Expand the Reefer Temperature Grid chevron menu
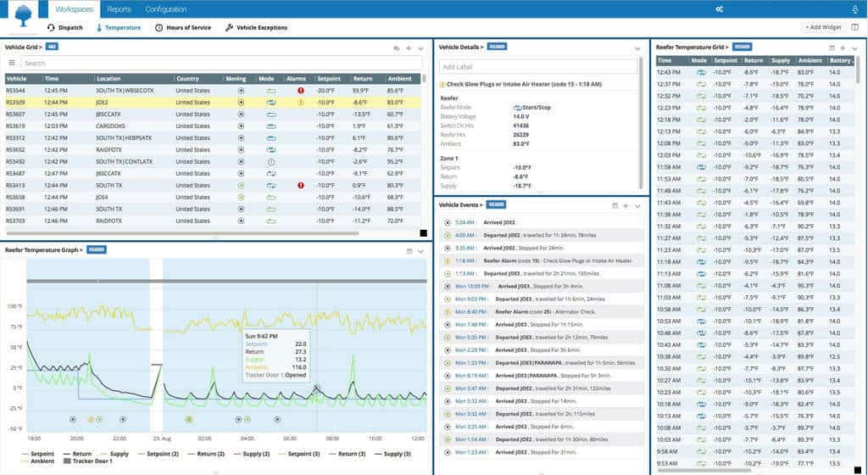The image size is (868, 475). coord(854,48)
